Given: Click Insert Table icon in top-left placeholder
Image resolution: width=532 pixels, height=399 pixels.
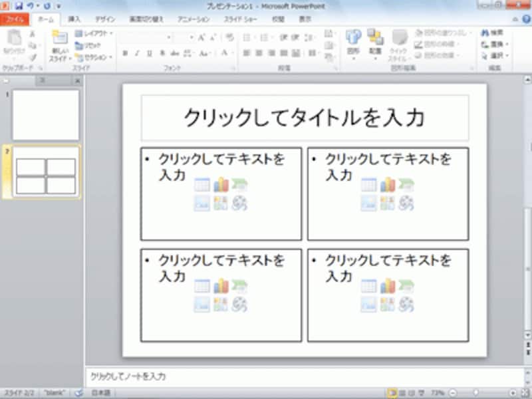Looking at the screenshot, I should point(202,186).
